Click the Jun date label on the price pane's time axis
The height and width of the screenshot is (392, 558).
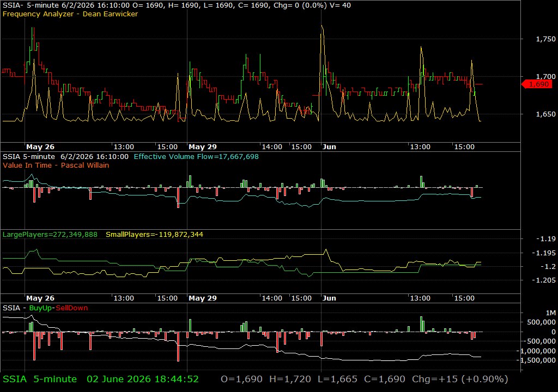329,147
